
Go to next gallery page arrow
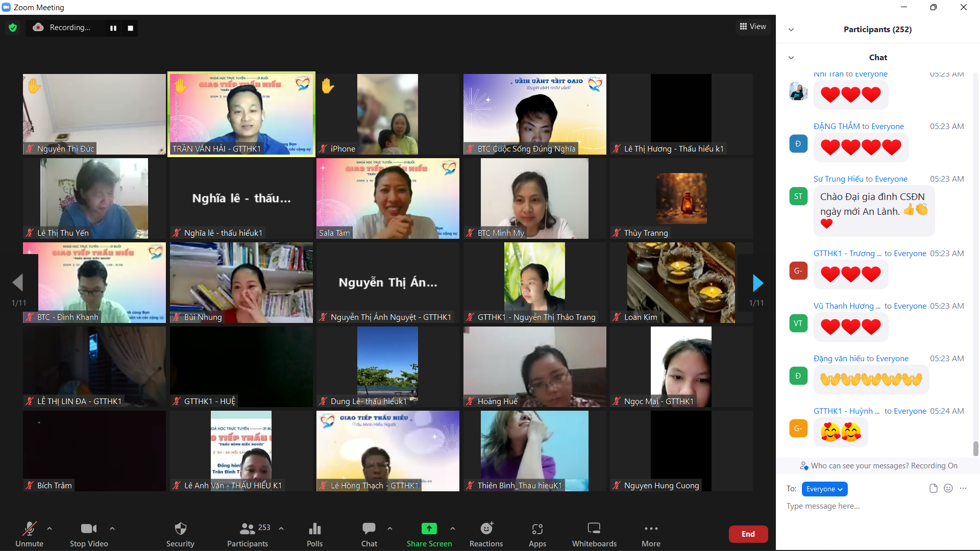757,283
